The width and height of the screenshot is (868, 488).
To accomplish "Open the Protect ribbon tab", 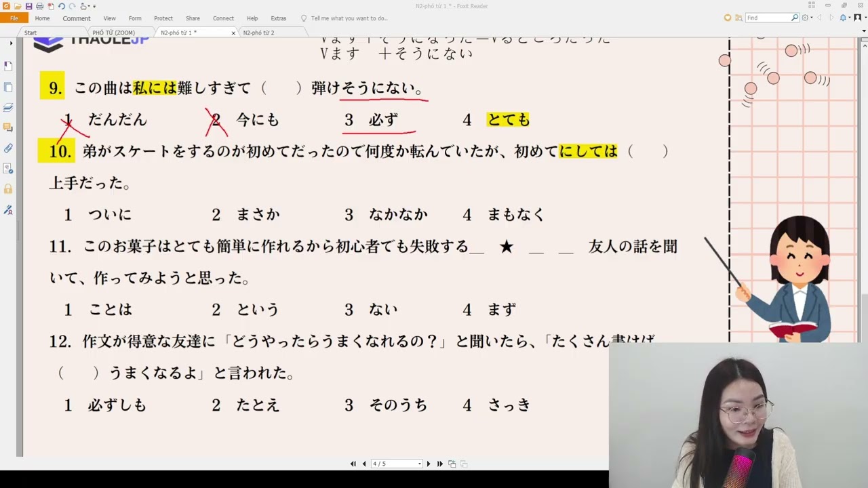I will tap(163, 18).
